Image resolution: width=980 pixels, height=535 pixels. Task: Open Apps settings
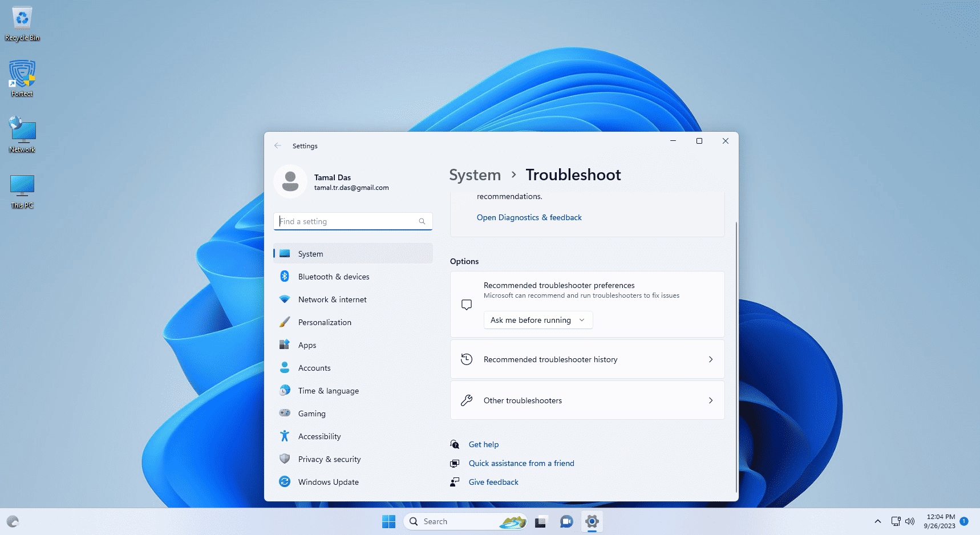pyautogui.click(x=307, y=345)
